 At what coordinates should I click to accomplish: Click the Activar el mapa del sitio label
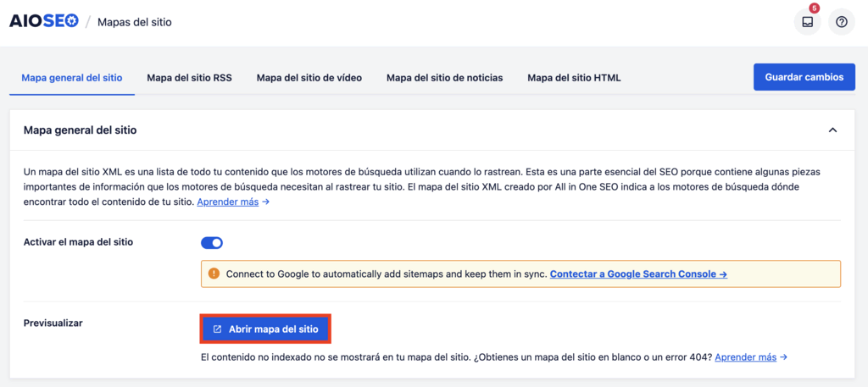point(78,242)
